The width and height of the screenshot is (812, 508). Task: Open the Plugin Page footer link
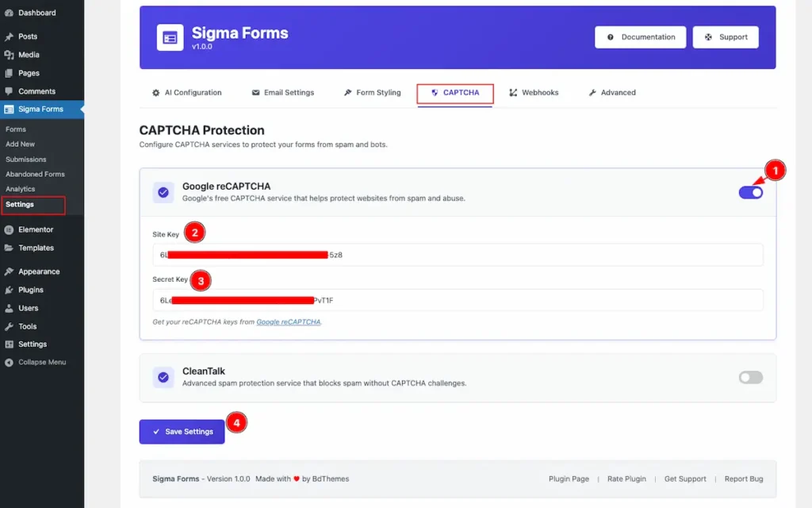point(569,479)
